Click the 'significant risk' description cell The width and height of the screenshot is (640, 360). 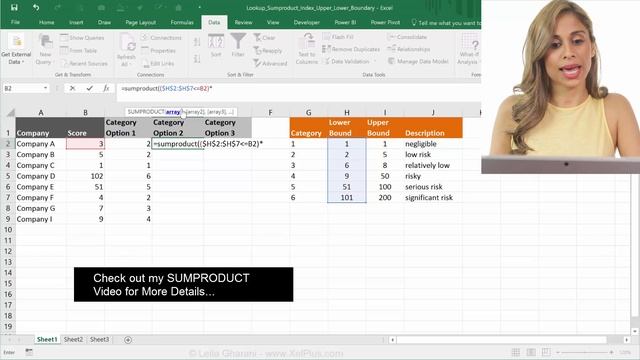(433, 198)
